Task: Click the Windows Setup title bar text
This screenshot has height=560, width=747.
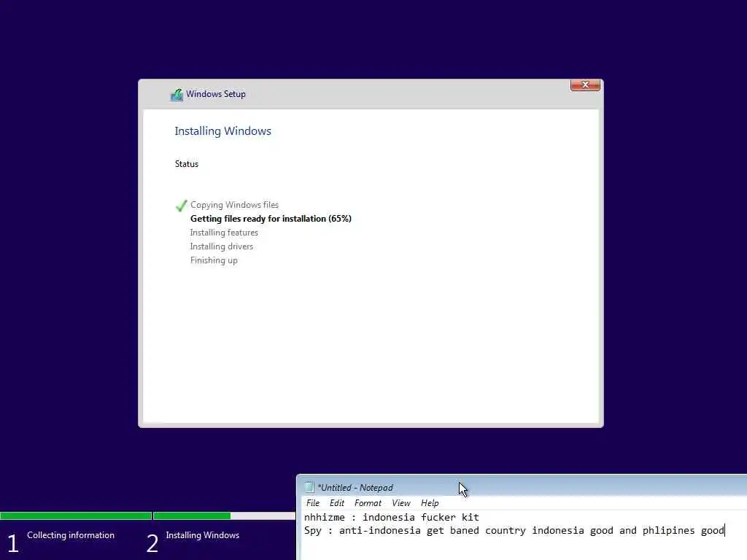Action: [216, 94]
